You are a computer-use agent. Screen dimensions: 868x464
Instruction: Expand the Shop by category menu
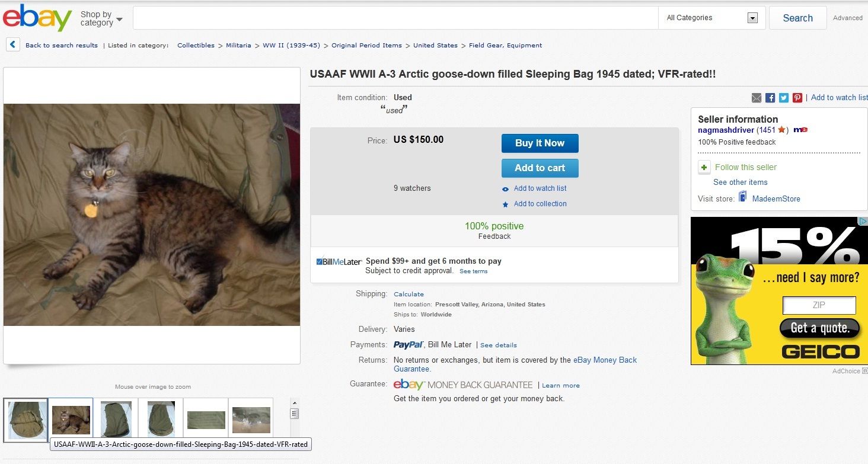pyautogui.click(x=101, y=18)
